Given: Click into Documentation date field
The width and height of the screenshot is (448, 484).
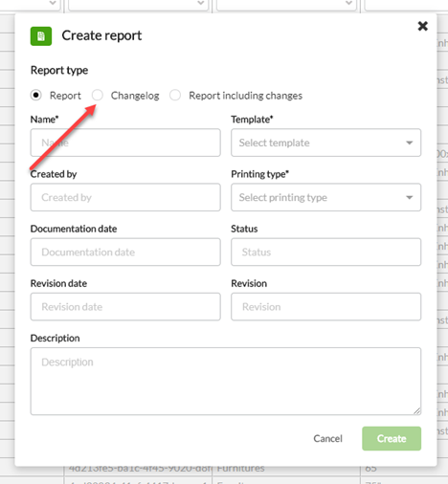Looking at the screenshot, I should [x=125, y=252].
